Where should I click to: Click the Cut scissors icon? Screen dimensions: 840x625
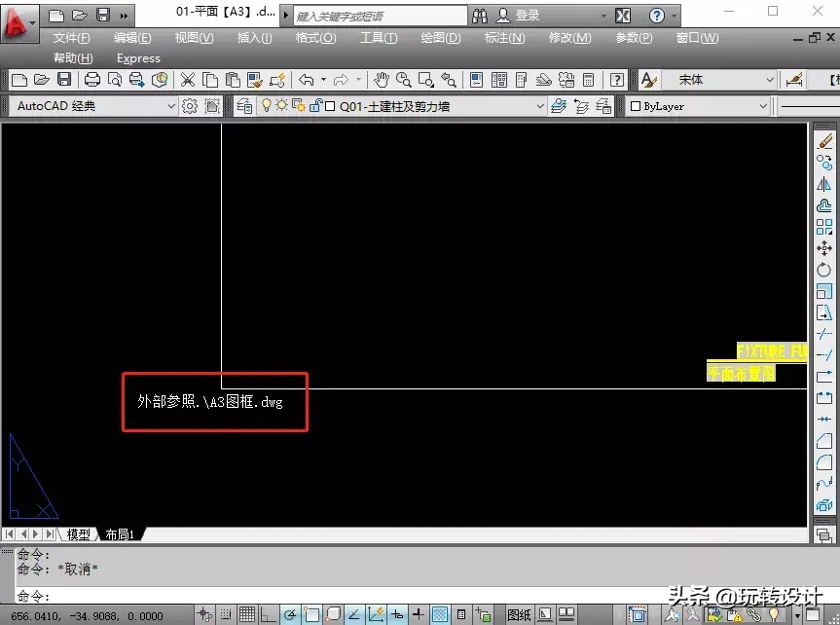188,80
